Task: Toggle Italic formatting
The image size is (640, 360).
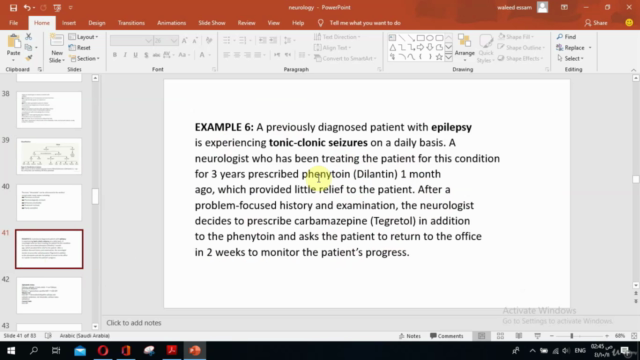Action: (125, 55)
